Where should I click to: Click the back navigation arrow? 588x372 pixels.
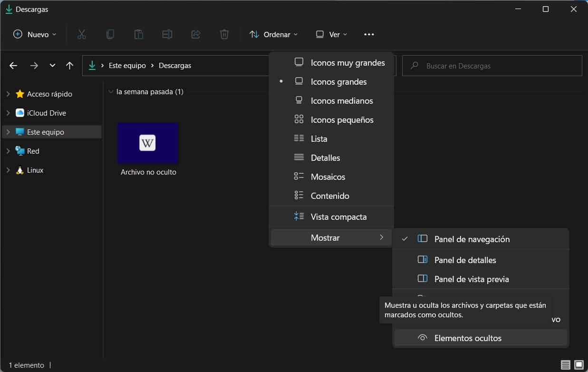point(13,65)
